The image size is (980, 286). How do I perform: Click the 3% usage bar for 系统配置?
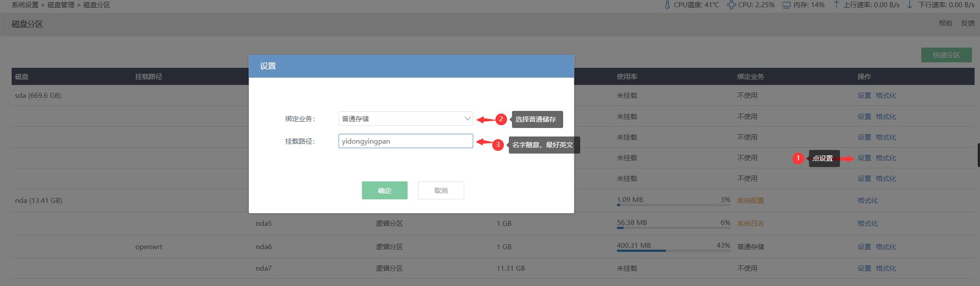pos(674,205)
